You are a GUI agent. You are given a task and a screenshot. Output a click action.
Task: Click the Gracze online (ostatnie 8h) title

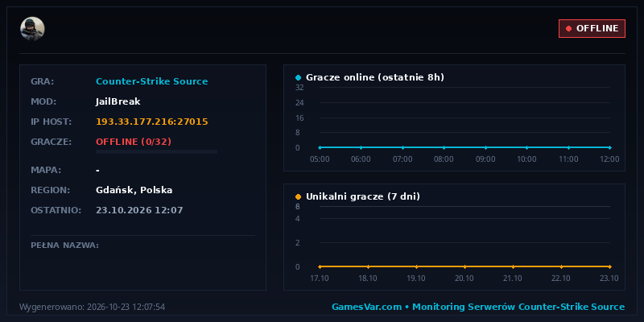coord(375,77)
